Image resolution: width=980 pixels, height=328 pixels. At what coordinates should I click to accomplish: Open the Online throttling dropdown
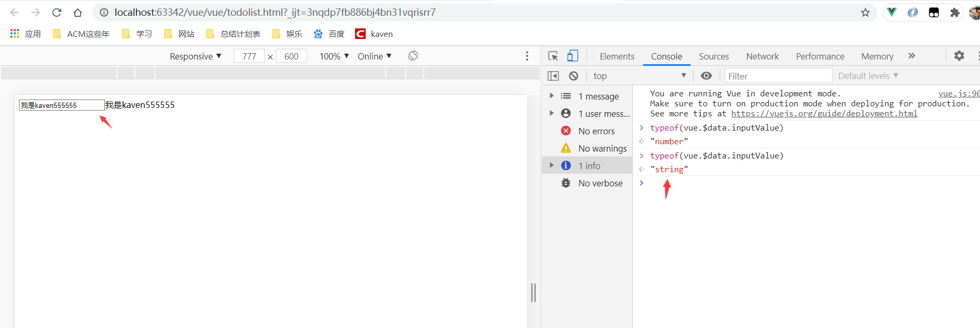(375, 56)
